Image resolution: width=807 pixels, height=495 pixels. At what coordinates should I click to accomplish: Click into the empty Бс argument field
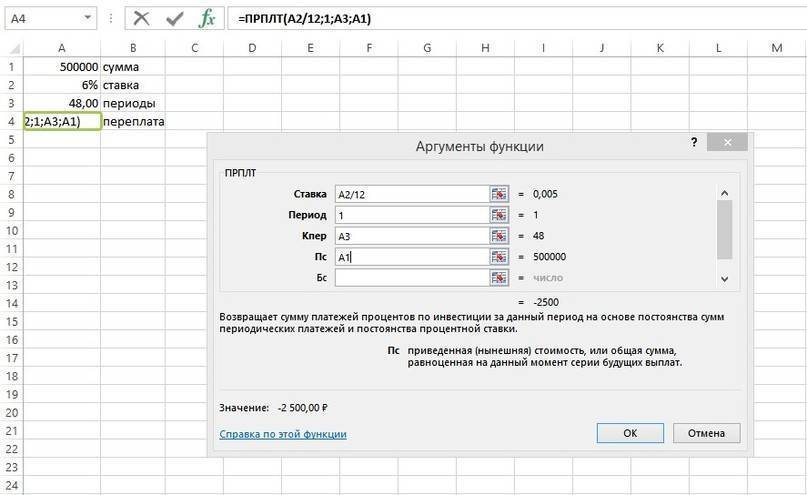coord(410,278)
